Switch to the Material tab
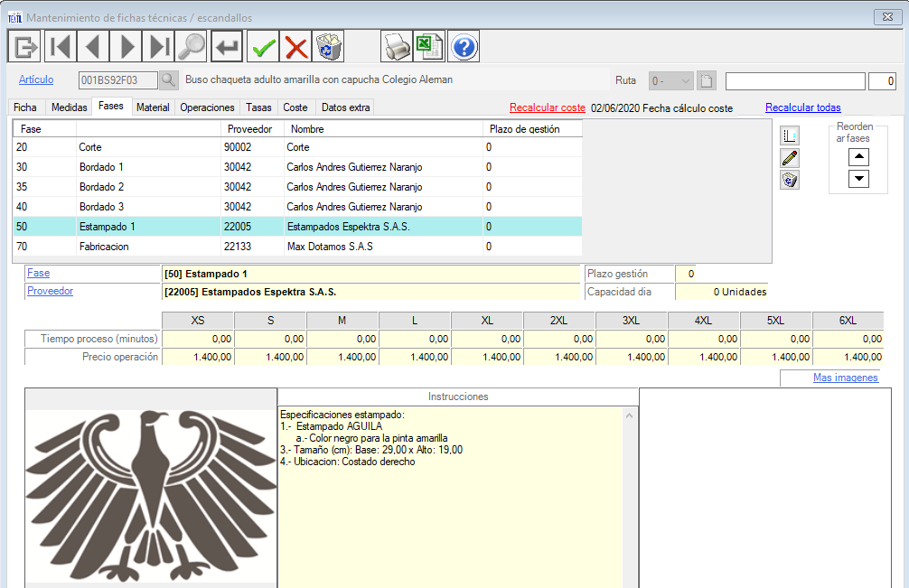Screen dimensions: 909x588 [x=153, y=107]
